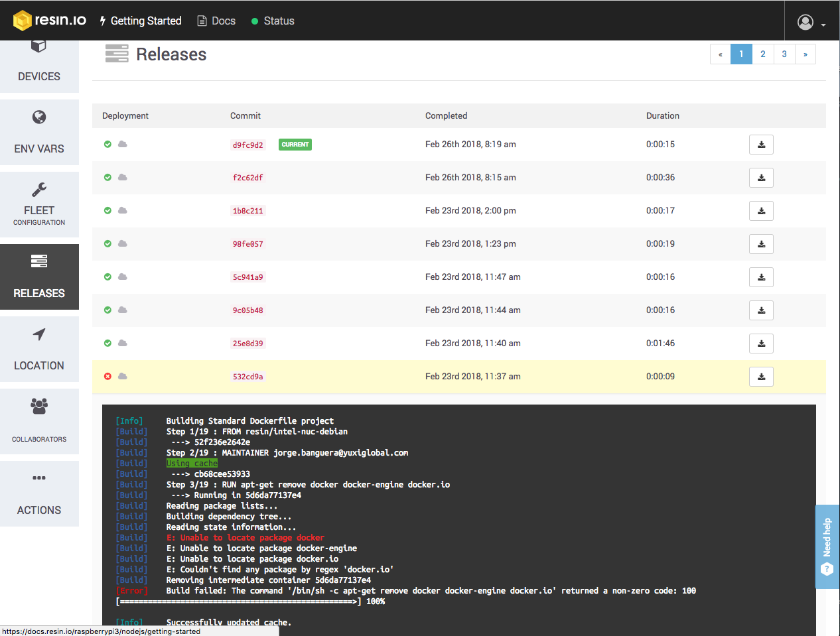Open the Actions section
This screenshot has height=636, width=840.
pyautogui.click(x=39, y=493)
